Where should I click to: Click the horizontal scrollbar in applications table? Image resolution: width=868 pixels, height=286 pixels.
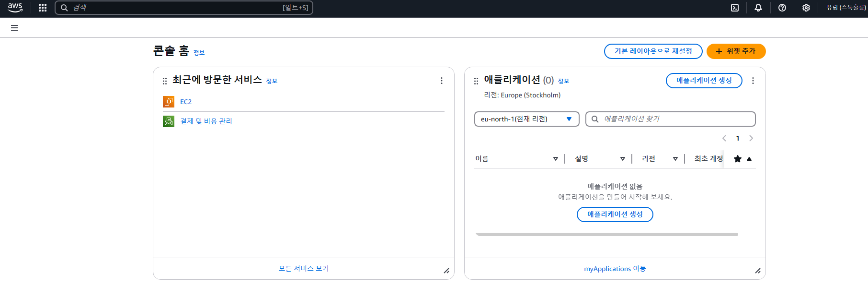pos(606,235)
